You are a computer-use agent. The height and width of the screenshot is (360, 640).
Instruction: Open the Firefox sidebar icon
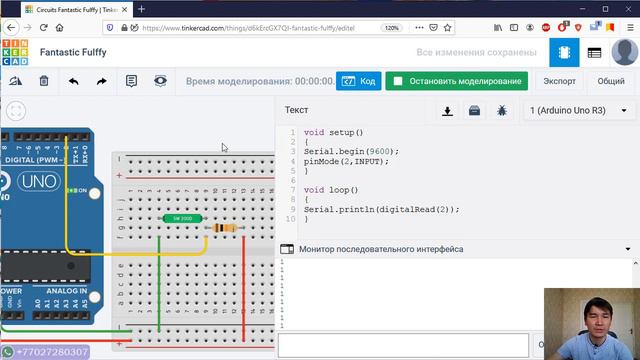pyautogui.click(x=514, y=28)
